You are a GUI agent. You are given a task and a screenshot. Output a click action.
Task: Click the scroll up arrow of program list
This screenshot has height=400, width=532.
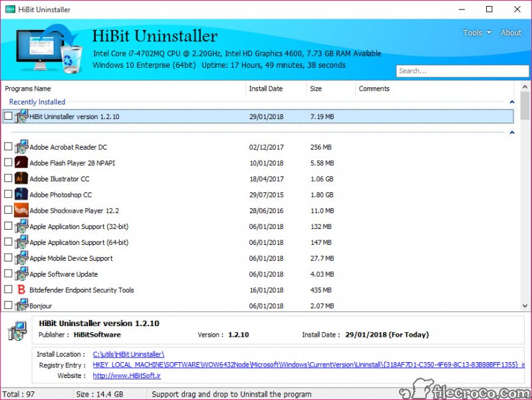point(525,87)
